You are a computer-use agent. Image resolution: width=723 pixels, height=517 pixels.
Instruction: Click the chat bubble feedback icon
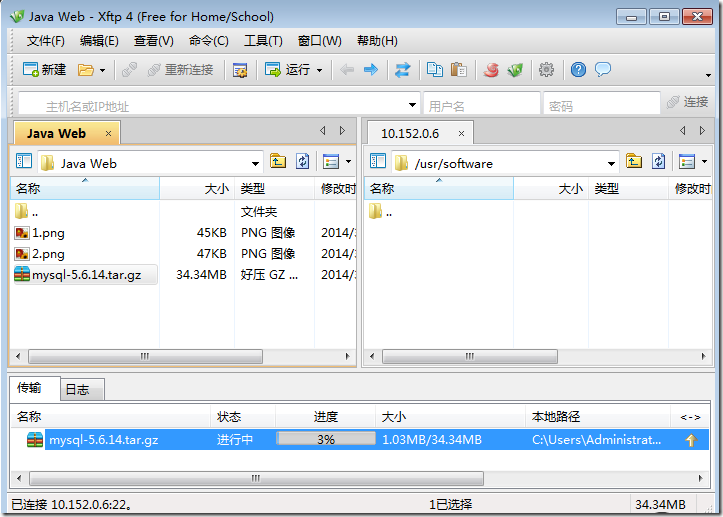603,70
